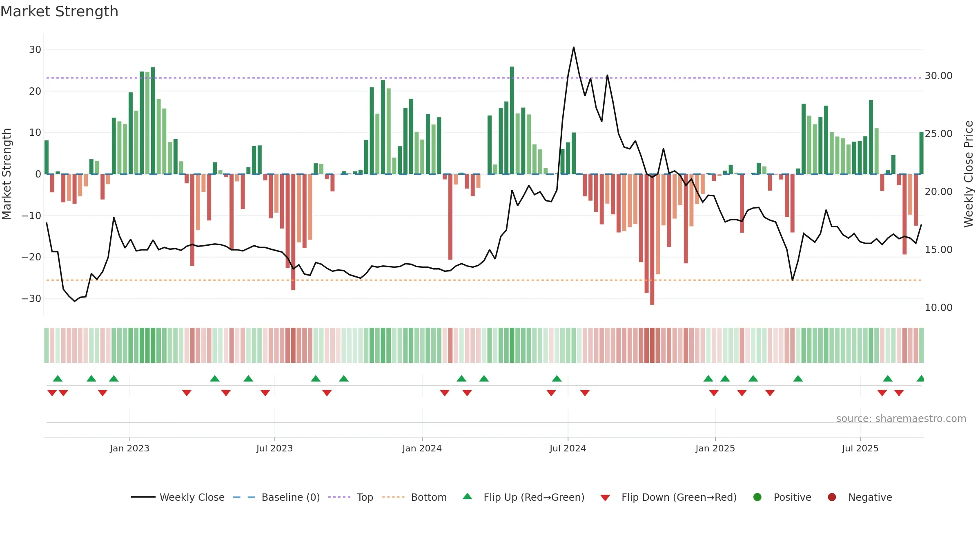
Task: Open the sharemaestro.com source link
Action: 901,418
